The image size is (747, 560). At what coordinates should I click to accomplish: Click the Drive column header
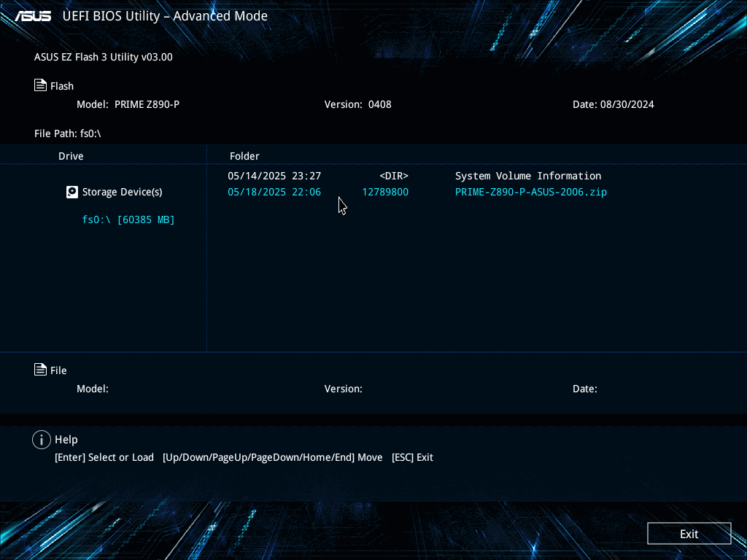point(71,156)
